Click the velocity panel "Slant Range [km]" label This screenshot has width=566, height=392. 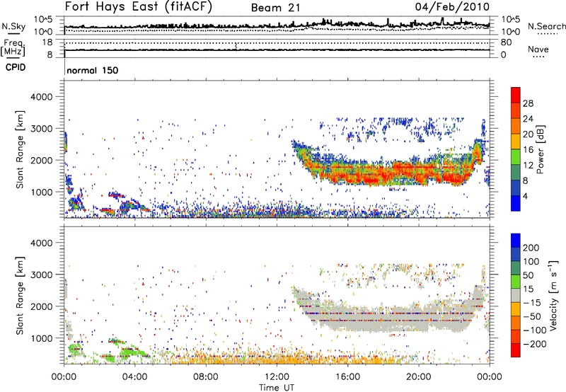(20, 296)
